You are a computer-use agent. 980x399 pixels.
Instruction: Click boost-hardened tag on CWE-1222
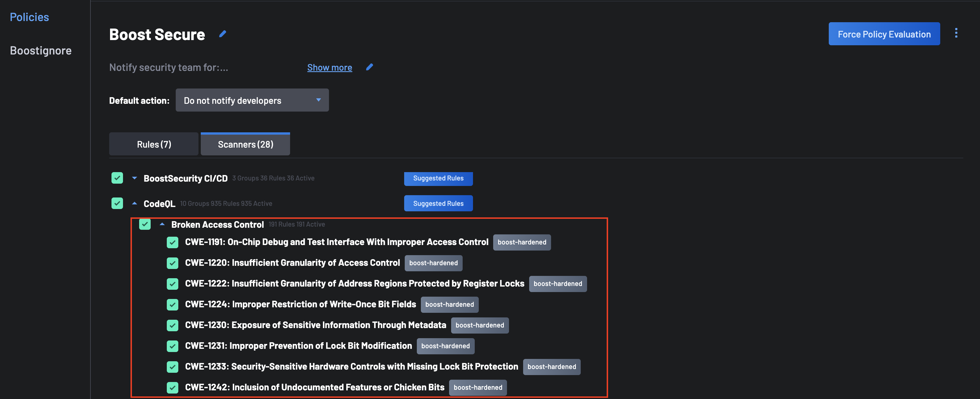(x=558, y=284)
